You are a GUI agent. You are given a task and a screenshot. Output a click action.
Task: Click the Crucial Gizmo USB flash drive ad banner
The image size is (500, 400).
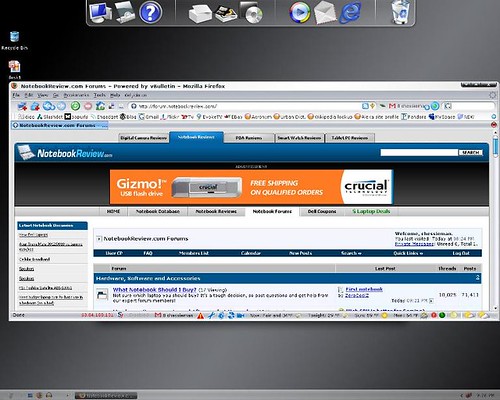[x=251, y=187]
